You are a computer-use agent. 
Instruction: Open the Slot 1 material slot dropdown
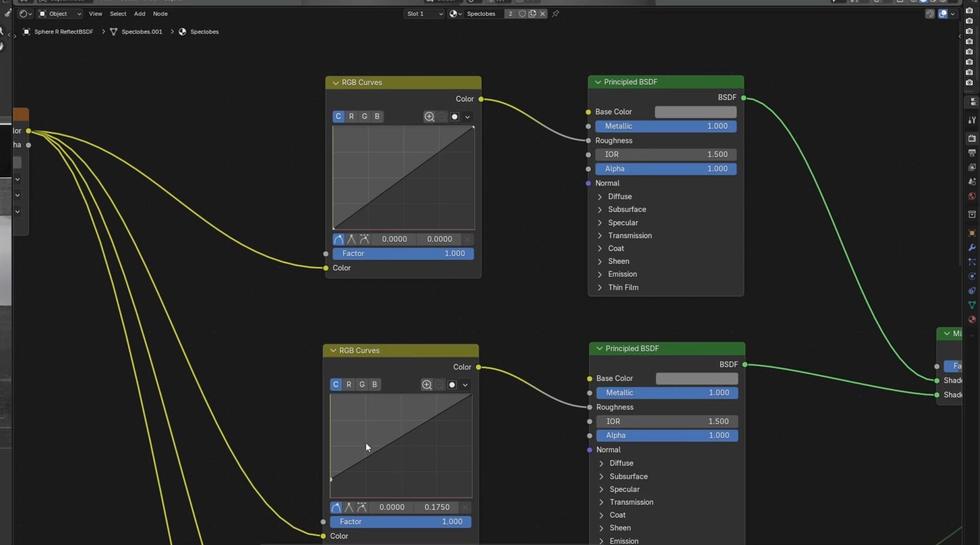click(424, 14)
